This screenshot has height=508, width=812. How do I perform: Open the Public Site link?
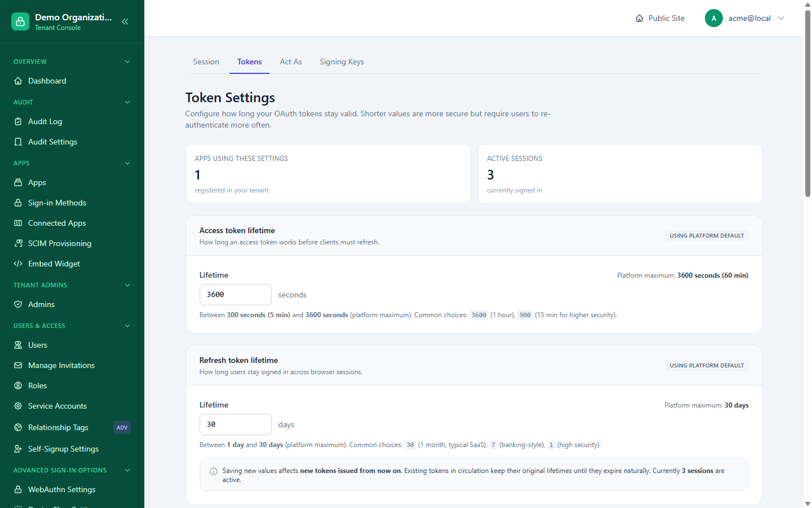660,18
